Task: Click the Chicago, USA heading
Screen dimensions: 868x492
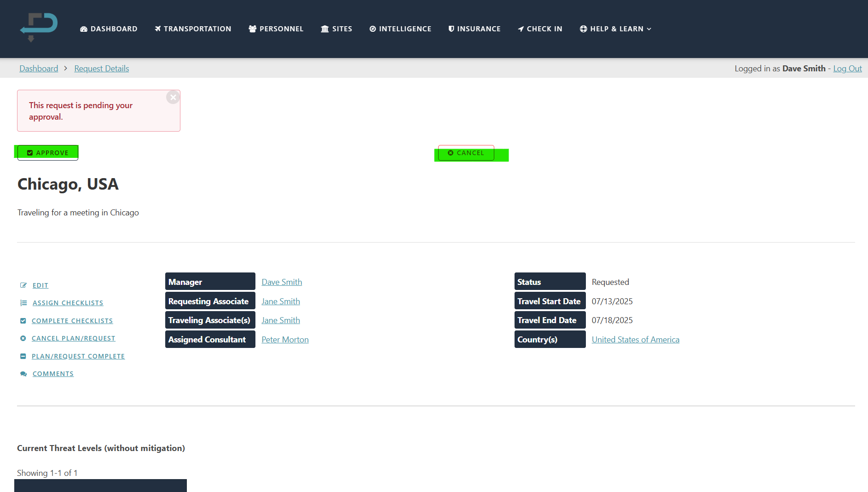Action: click(x=68, y=184)
